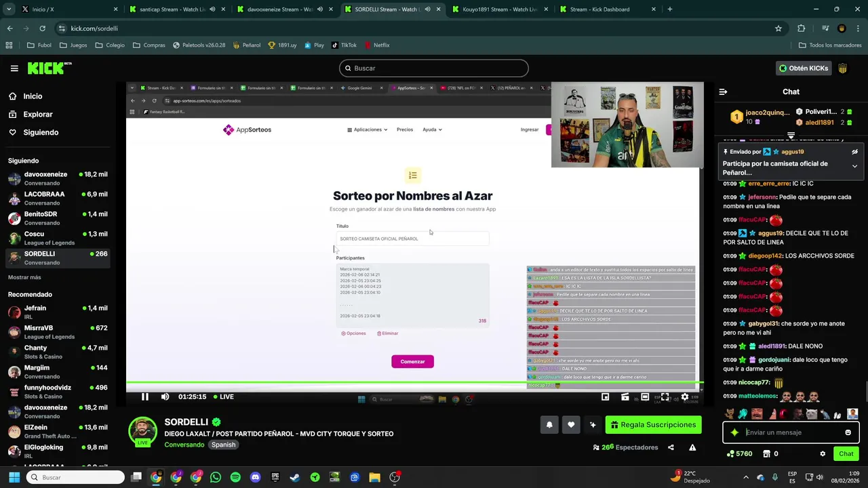Open the Netflix bookmark
This screenshot has height=488, width=868.
coord(376,45)
